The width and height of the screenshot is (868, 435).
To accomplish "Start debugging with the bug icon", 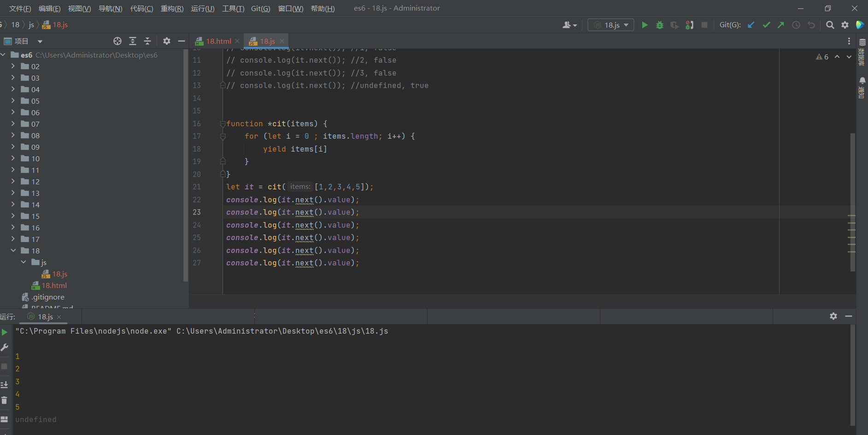I will tap(660, 25).
